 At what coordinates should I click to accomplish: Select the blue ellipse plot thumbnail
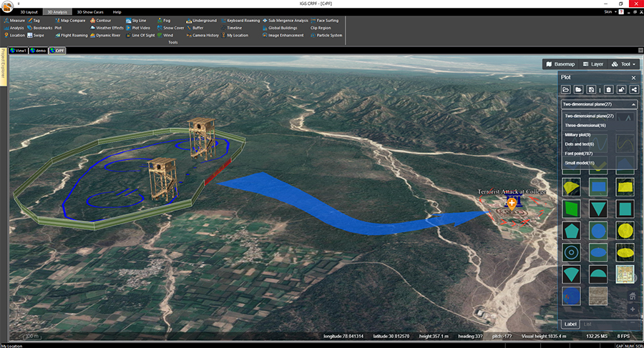pos(598,252)
